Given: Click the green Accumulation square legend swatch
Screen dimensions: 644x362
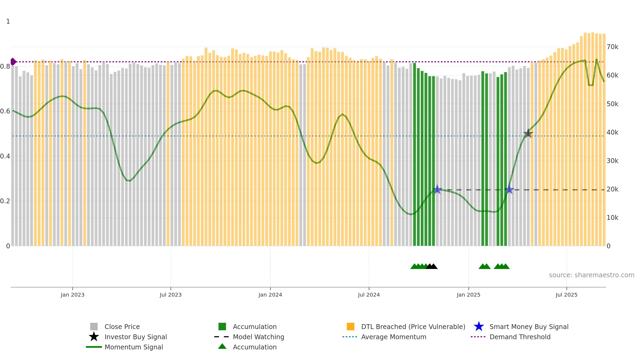Looking at the screenshot, I should pos(222,327).
